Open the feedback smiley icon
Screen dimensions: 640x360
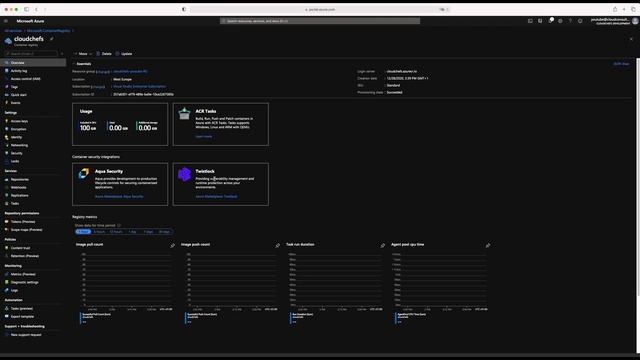pyautogui.click(x=580, y=21)
